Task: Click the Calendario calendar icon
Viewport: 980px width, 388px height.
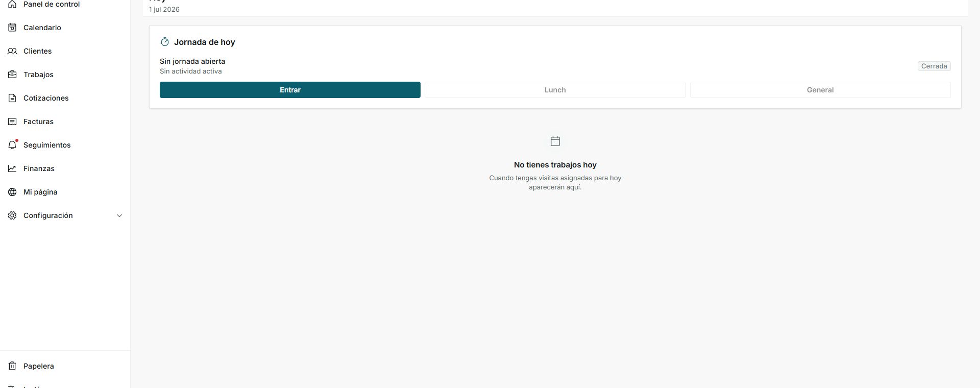Action: [x=12, y=28]
